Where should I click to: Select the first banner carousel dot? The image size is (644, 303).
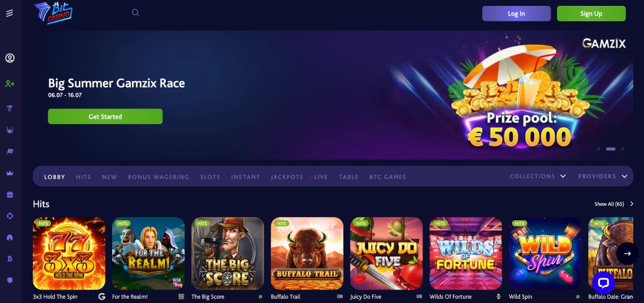(598, 149)
